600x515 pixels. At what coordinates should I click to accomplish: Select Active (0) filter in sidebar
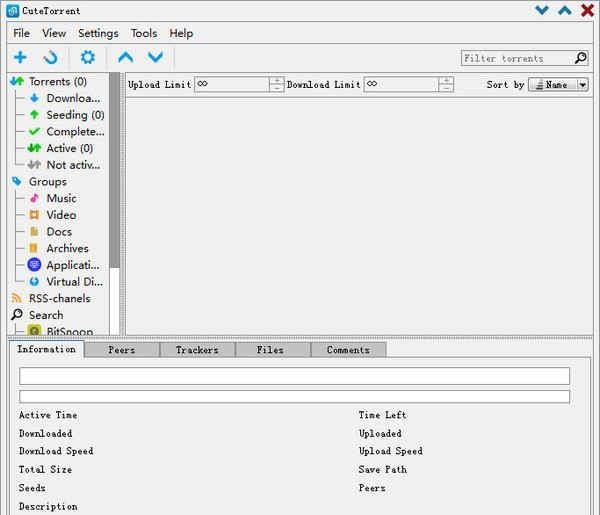click(x=70, y=148)
